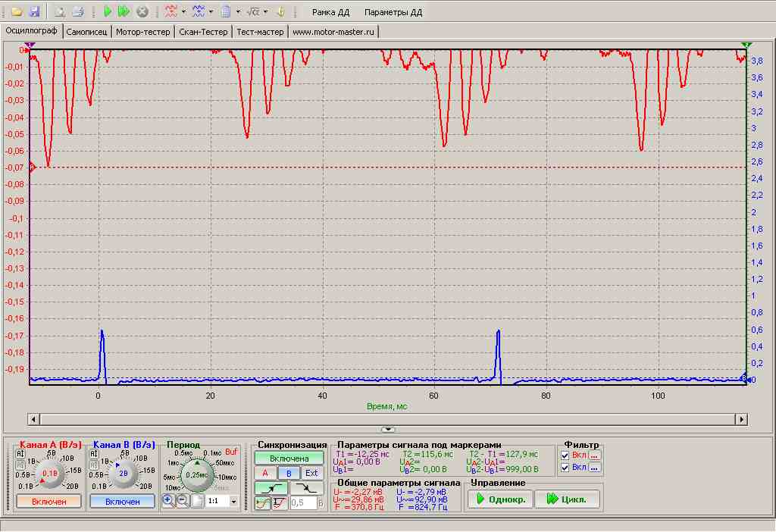Start cyclic capture with the double green arrow icon
This screenshot has width=776, height=532.
[124, 12]
